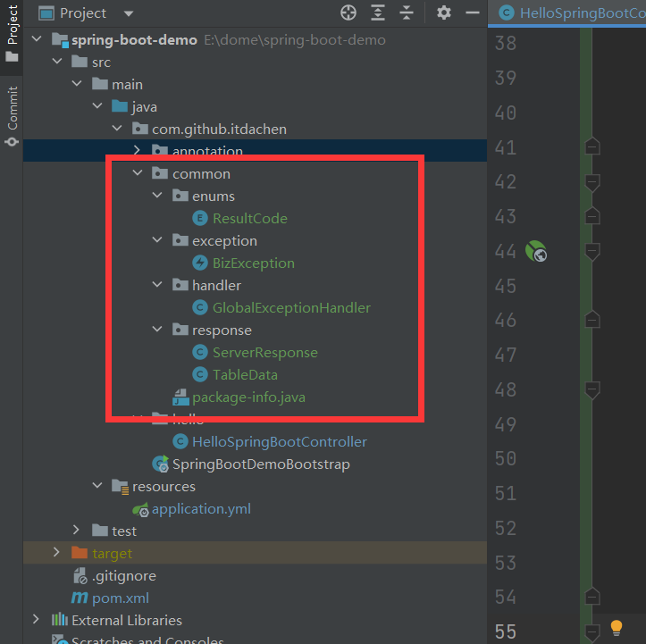Open SpringBootDemoBootstrap main class
Screen dimensions: 646x644
click(x=260, y=464)
